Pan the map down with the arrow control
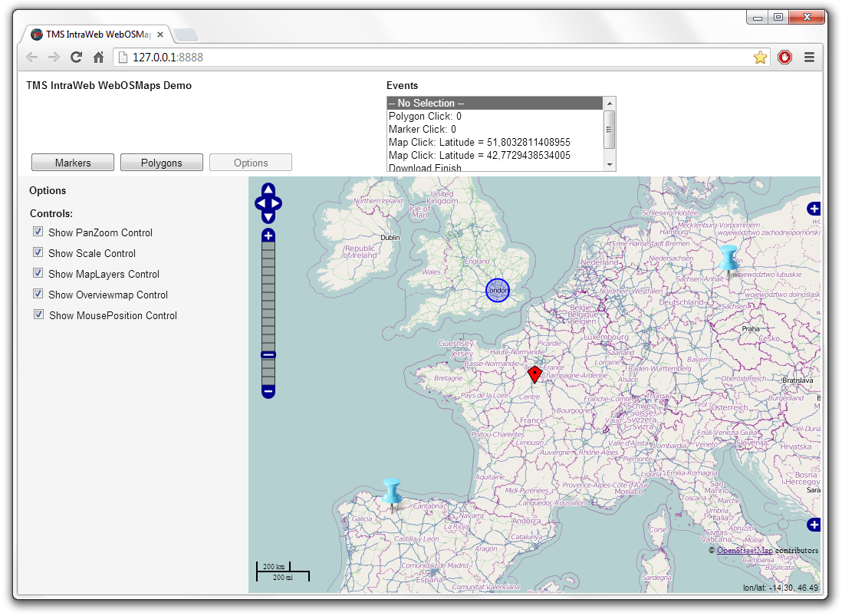The width and height of the screenshot is (842, 616). tap(268, 217)
